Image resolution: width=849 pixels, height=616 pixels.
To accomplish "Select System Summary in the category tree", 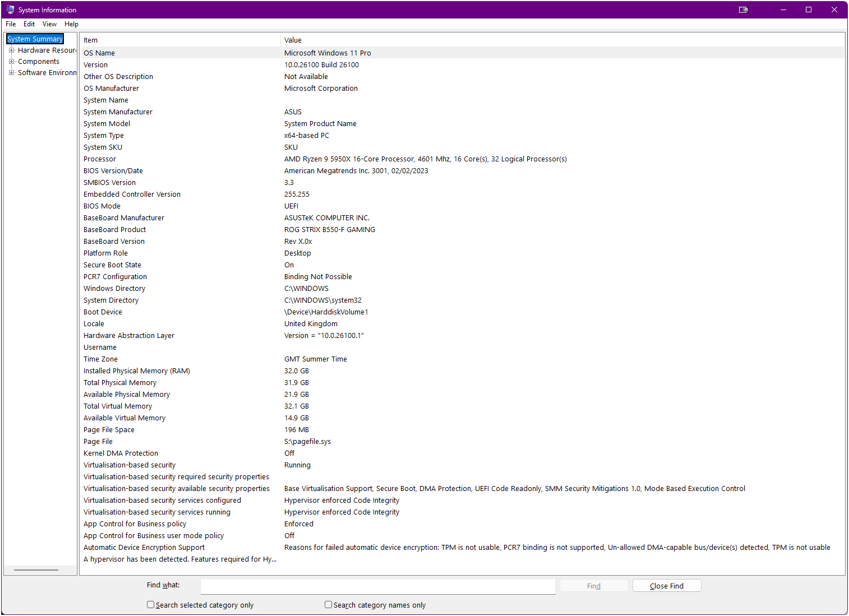I will point(35,39).
